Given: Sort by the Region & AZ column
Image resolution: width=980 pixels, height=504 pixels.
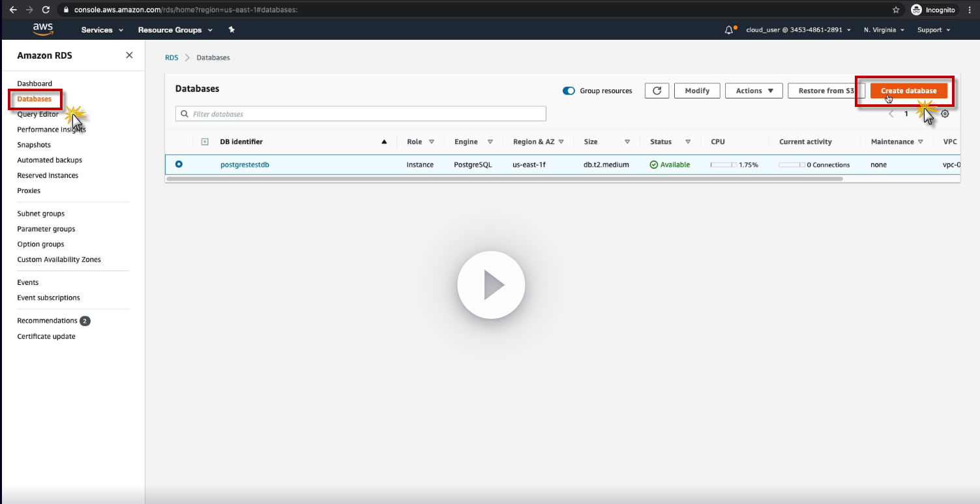Looking at the screenshot, I should [561, 141].
